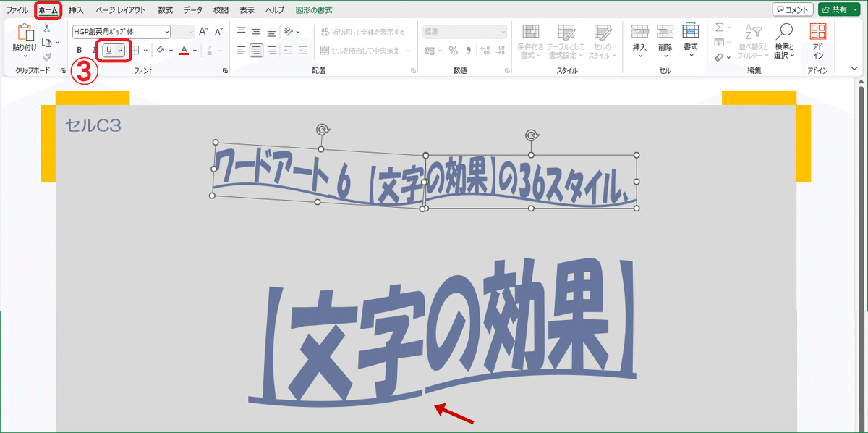
Task: Open Delete cells (削除) button
Action: click(x=665, y=40)
